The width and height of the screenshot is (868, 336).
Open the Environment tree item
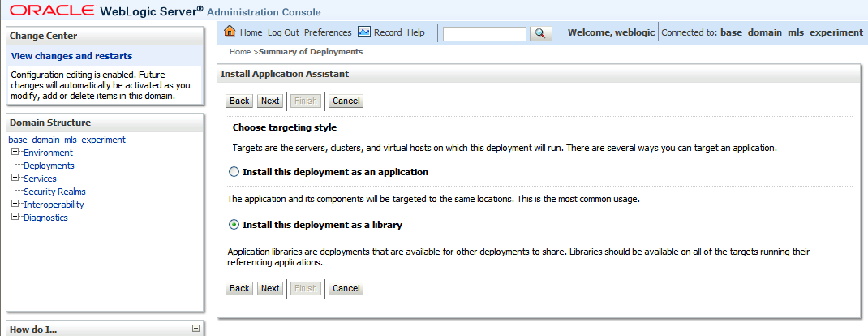(48, 153)
